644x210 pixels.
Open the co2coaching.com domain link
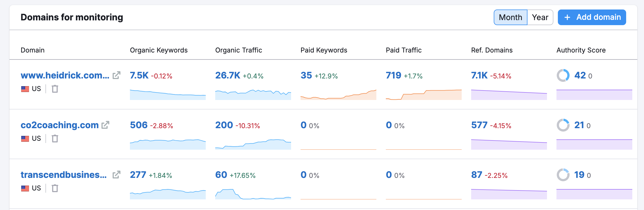click(60, 125)
